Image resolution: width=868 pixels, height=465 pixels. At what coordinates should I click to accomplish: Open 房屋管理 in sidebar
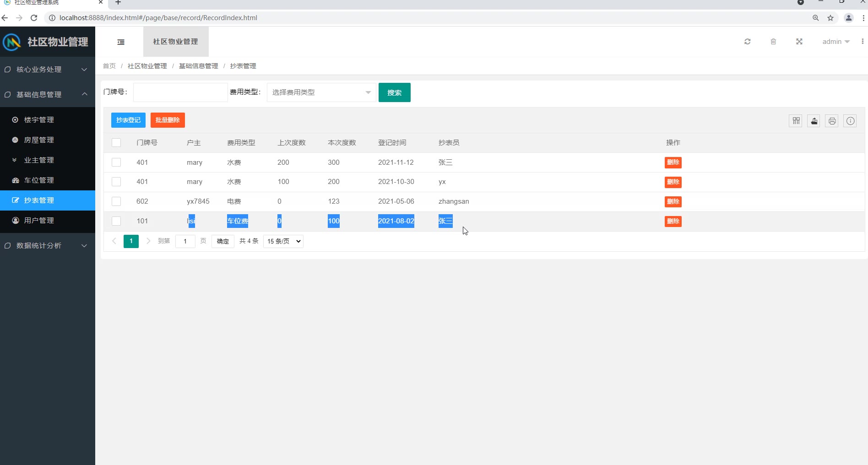click(48, 140)
